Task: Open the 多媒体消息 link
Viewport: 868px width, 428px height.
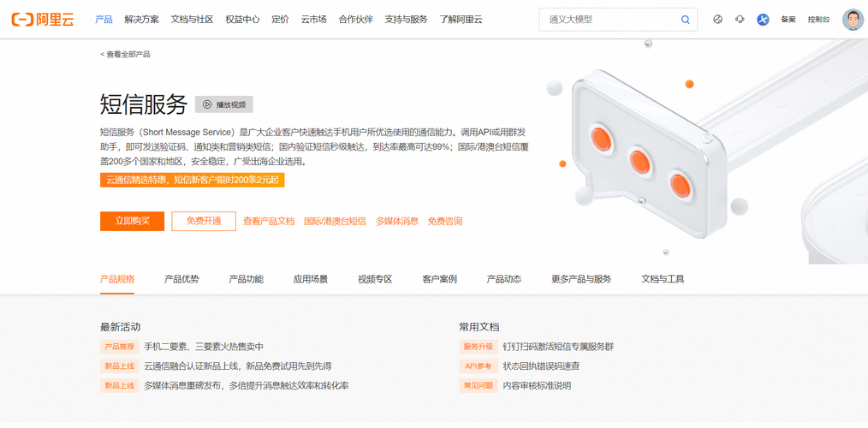Action: coord(397,221)
